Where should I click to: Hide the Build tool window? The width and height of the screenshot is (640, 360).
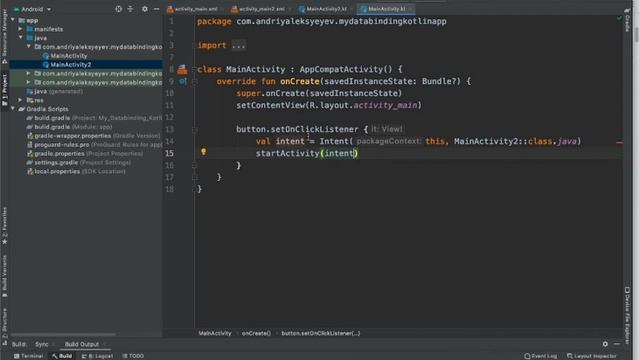(617, 344)
